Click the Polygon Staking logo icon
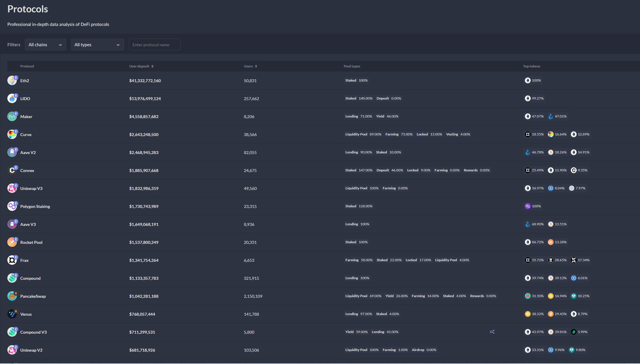The height and width of the screenshot is (364, 640). [x=12, y=206]
